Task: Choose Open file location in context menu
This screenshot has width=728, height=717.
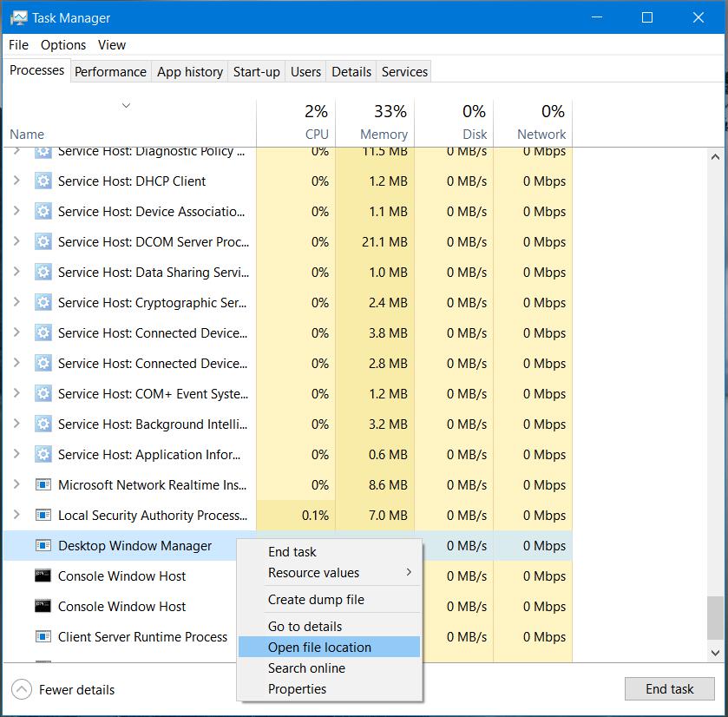Action: click(x=329, y=647)
